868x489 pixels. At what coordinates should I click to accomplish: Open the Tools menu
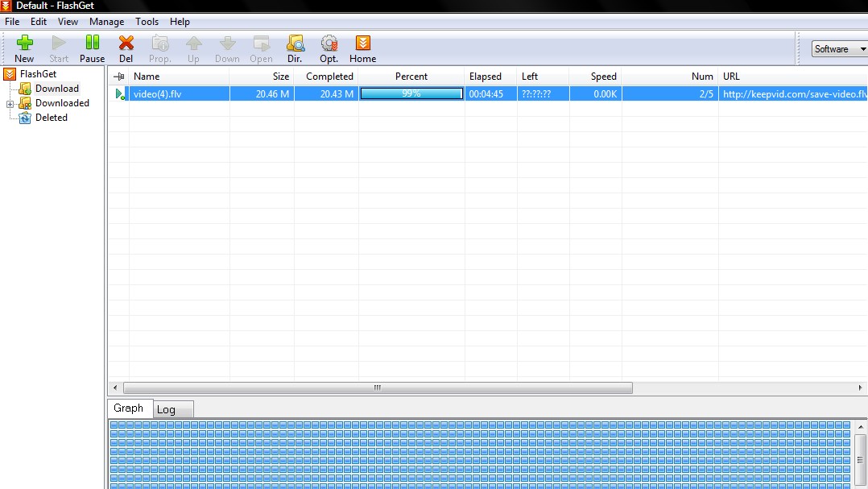click(147, 22)
